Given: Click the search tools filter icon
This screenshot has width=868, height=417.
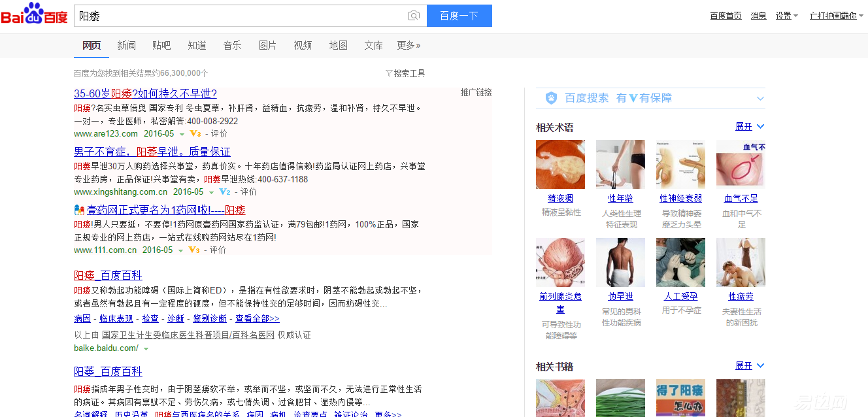Looking at the screenshot, I should point(389,73).
